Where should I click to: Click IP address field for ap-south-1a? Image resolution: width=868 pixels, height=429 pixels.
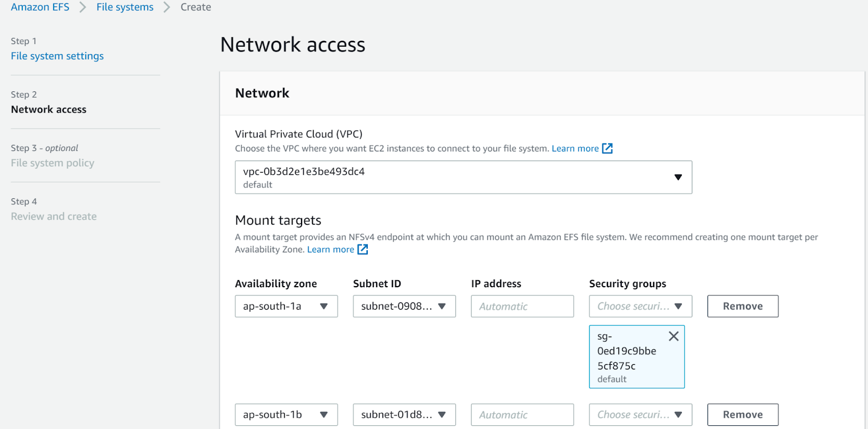coord(522,306)
